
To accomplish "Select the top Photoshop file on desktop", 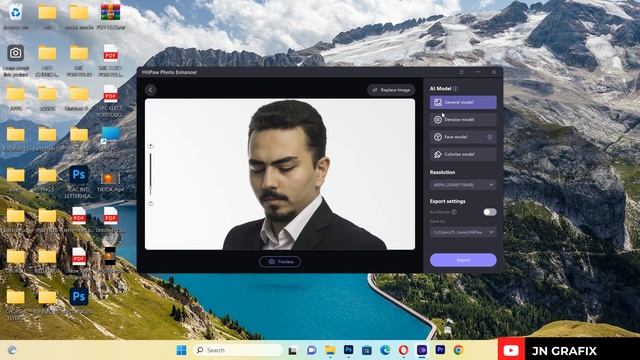I will coord(79,182).
